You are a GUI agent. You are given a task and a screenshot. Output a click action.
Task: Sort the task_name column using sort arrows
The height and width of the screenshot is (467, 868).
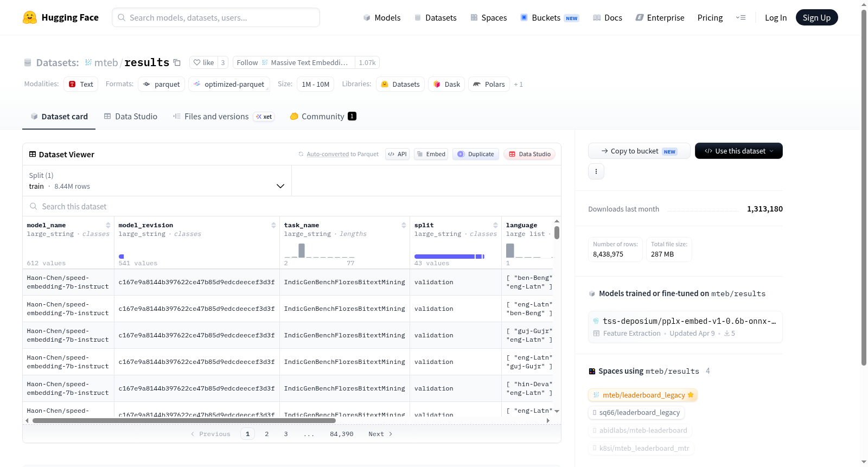pos(404,225)
